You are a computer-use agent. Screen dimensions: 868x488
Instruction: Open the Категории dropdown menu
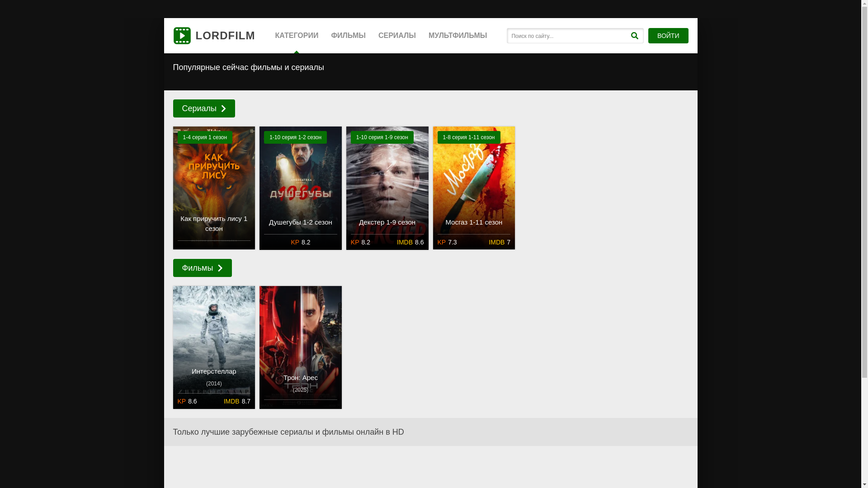(x=297, y=36)
